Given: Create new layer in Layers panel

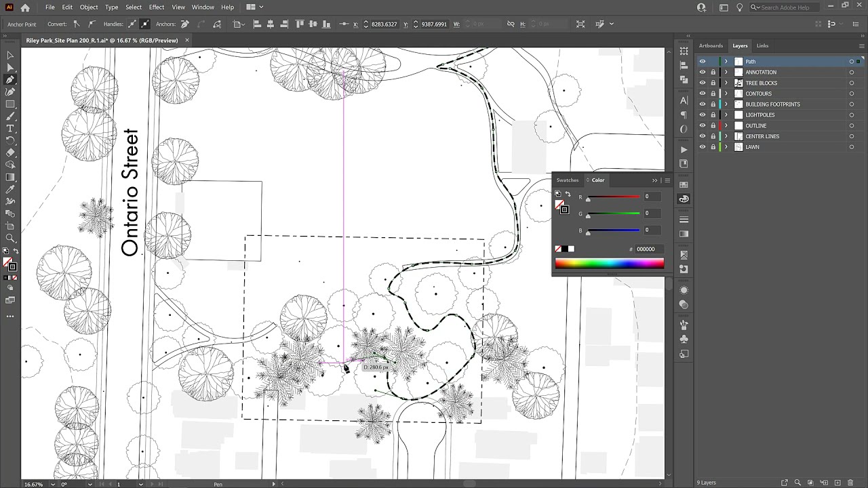Looking at the screenshot, I should (x=837, y=483).
